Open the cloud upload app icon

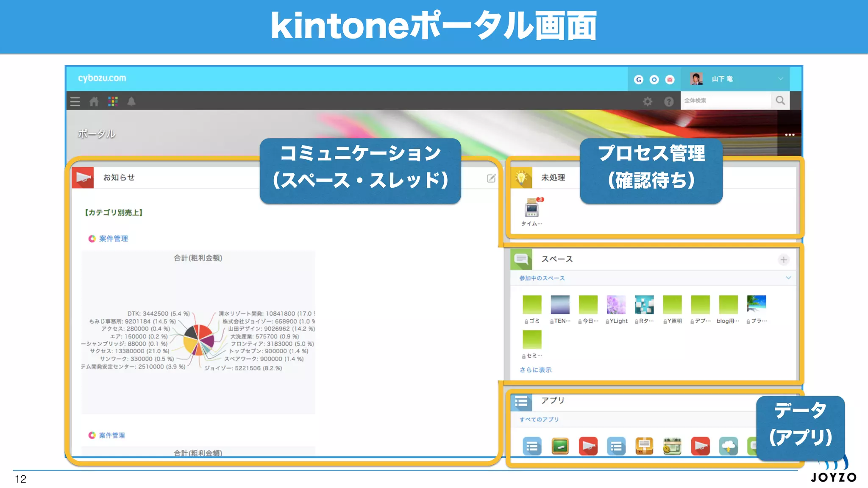click(x=728, y=446)
